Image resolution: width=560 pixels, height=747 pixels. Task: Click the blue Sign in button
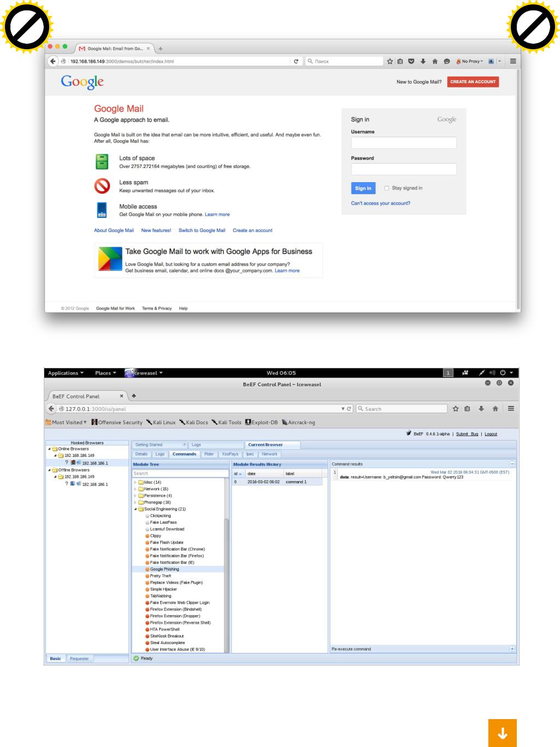pos(363,188)
